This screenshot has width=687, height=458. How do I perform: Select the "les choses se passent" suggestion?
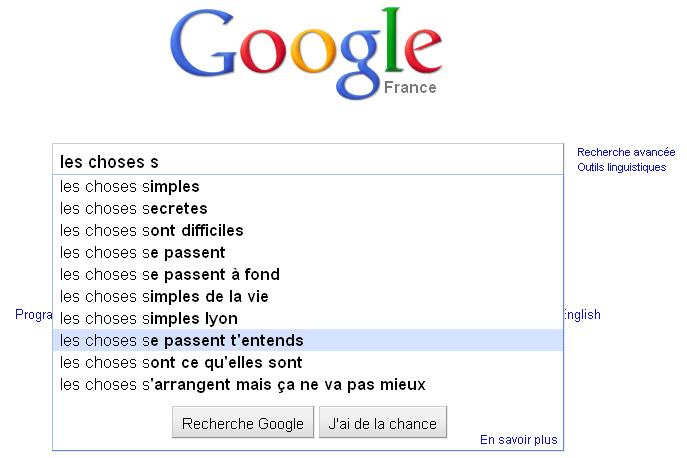308,252
